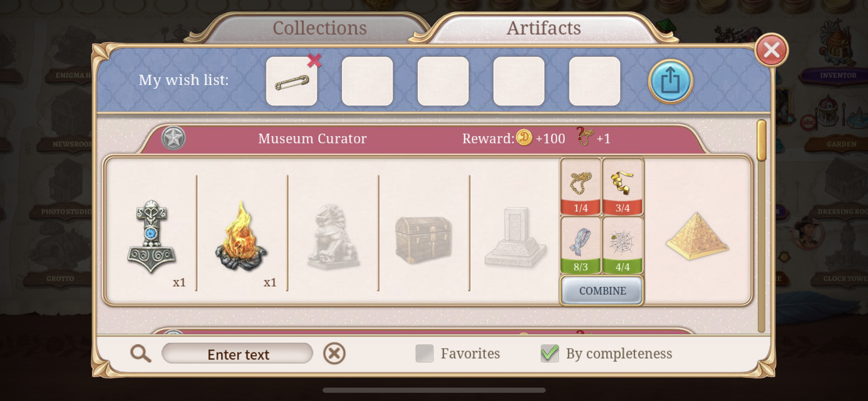868x401 pixels.
Task: Select the gold chain 1/4 ingredient
Action: (x=581, y=187)
